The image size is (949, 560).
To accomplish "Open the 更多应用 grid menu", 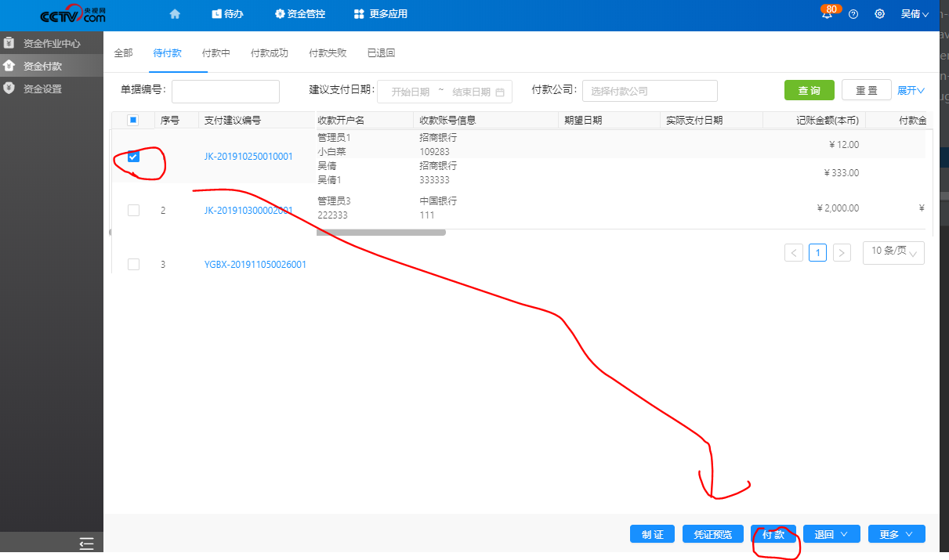I will tap(381, 14).
